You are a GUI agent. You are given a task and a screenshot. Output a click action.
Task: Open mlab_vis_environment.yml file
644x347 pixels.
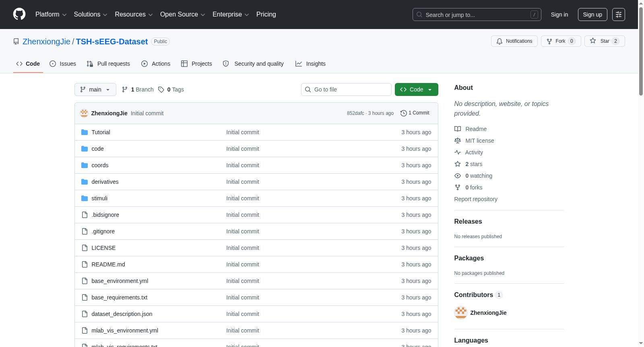pyautogui.click(x=125, y=330)
